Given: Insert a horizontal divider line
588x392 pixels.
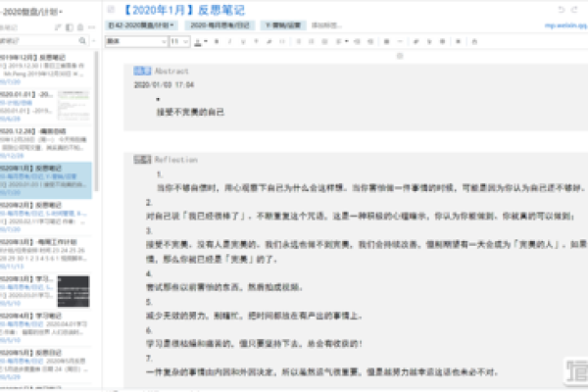Looking at the screenshot, I should point(400,41).
